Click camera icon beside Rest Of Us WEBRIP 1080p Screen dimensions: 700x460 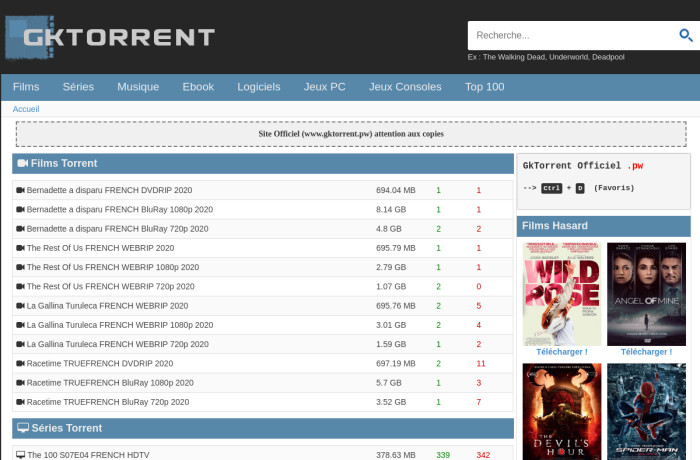20,267
